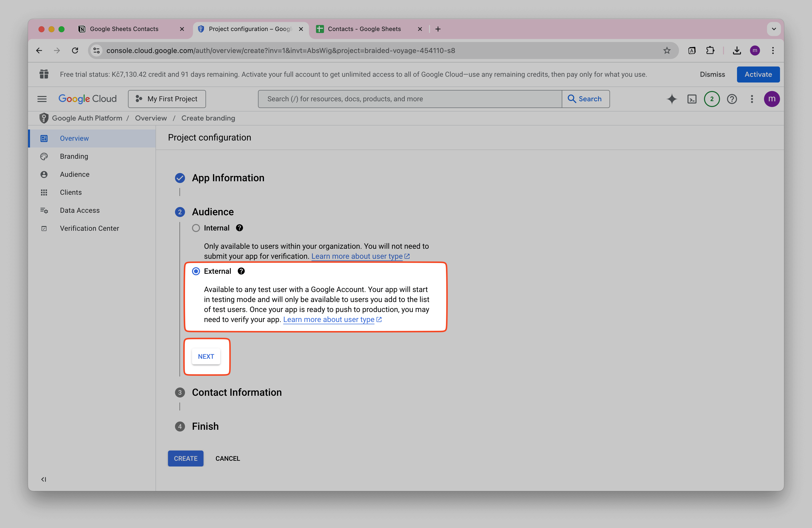Image resolution: width=812 pixels, height=528 pixels.
Task: Switch to the Contacts - Google Sheets tab
Action: coord(364,29)
